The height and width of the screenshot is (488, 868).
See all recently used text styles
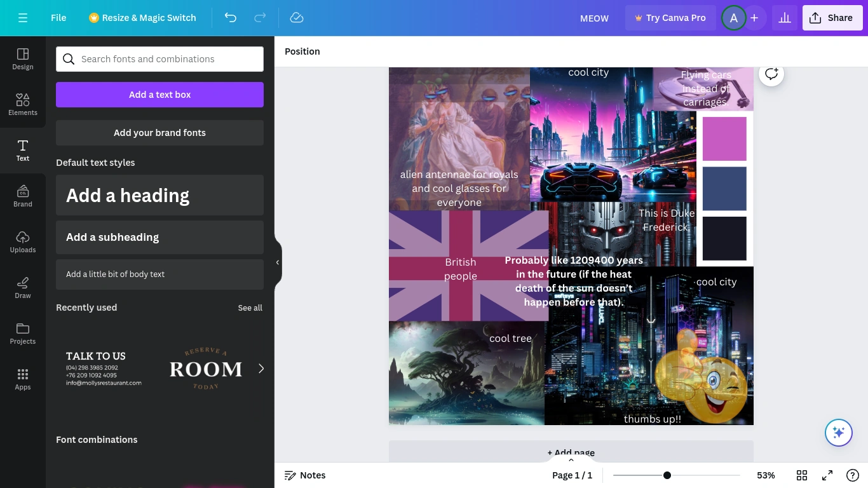pos(250,308)
